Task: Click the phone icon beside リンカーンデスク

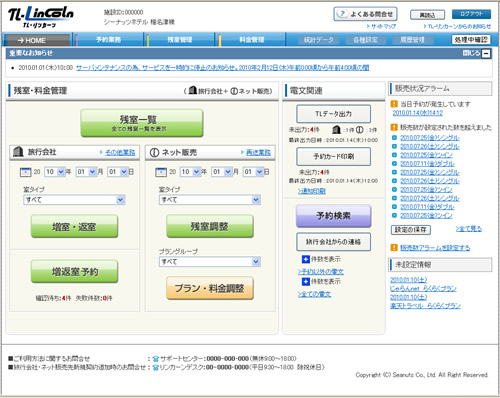Action: [156, 367]
